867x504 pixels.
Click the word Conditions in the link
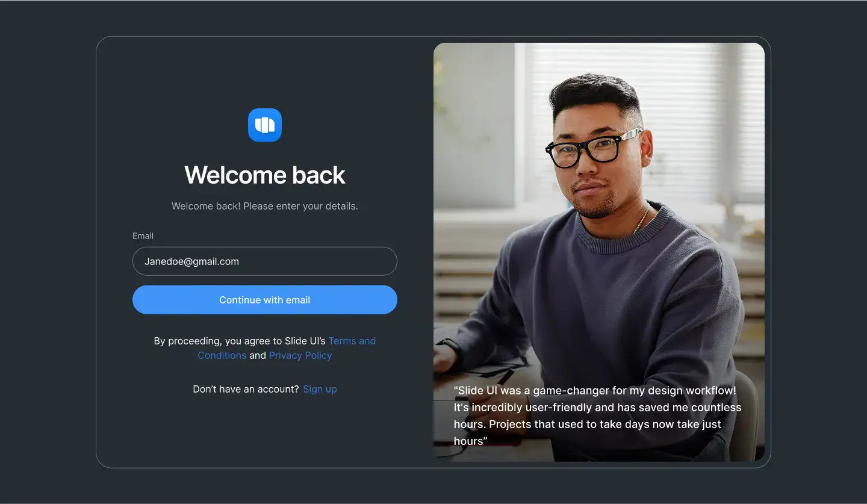(222, 355)
